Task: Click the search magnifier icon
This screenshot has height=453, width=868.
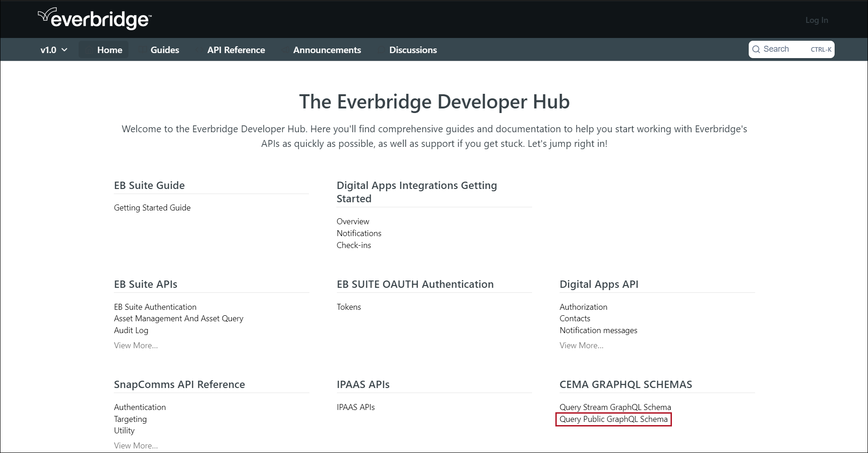Action: click(756, 49)
